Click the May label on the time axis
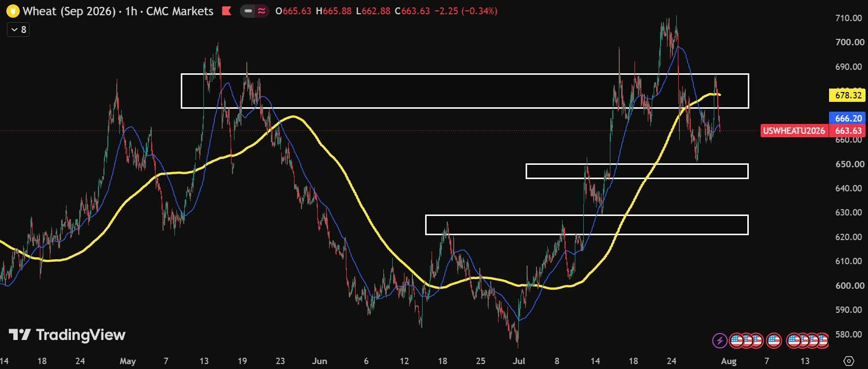Image resolution: width=868 pixels, height=369 pixels. click(128, 361)
